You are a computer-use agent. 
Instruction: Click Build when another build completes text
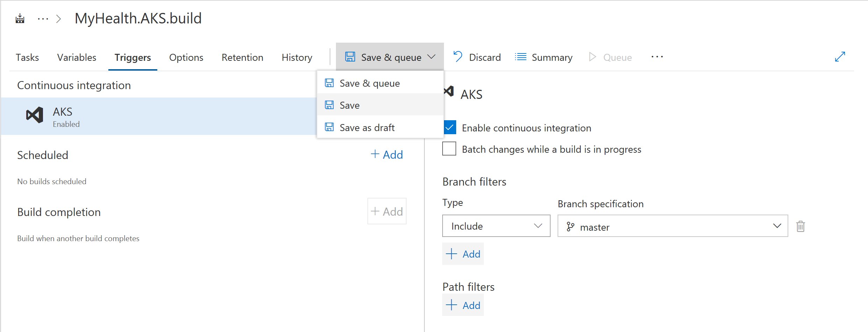tap(78, 238)
